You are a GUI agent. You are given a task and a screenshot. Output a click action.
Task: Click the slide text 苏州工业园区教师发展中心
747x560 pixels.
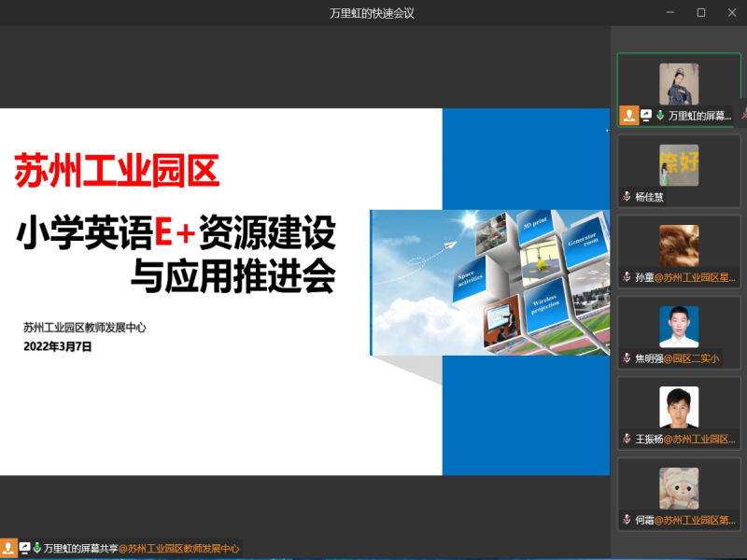click(x=85, y=328)
